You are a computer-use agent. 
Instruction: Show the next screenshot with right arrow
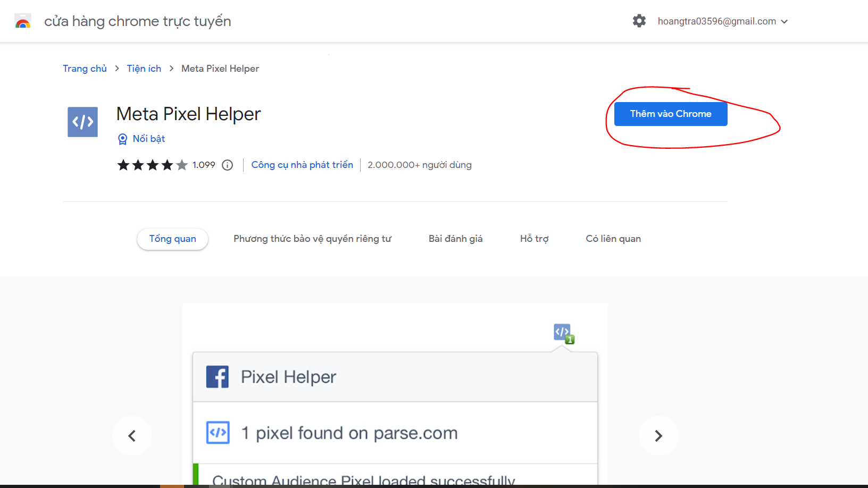[x=658, y=436]
